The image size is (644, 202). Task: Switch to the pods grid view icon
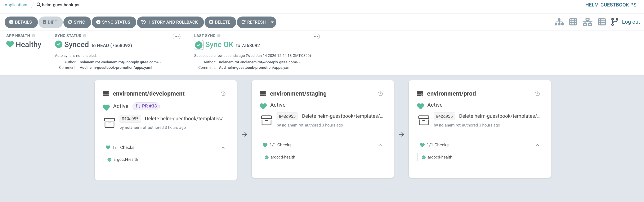pos(573,22)
